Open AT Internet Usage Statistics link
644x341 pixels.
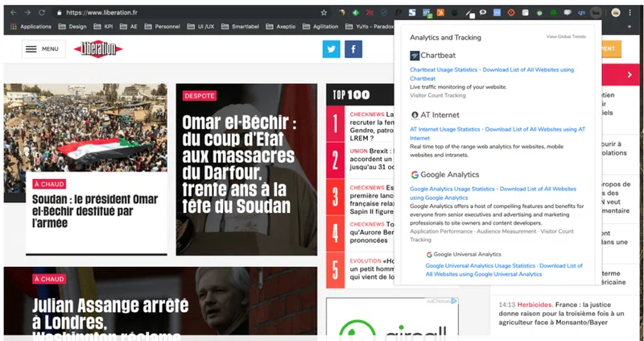(445, 130)
